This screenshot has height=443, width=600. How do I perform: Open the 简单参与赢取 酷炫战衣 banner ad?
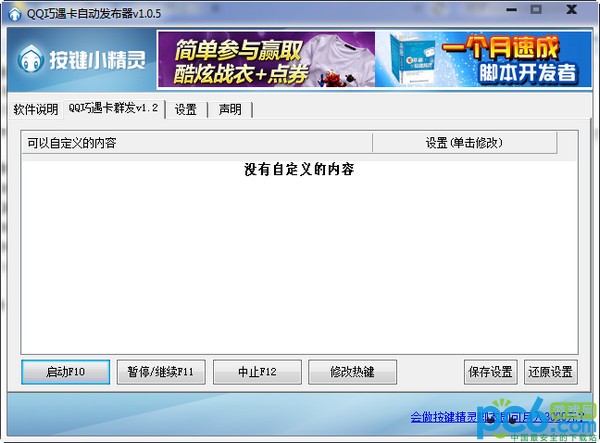pos(266,59)
